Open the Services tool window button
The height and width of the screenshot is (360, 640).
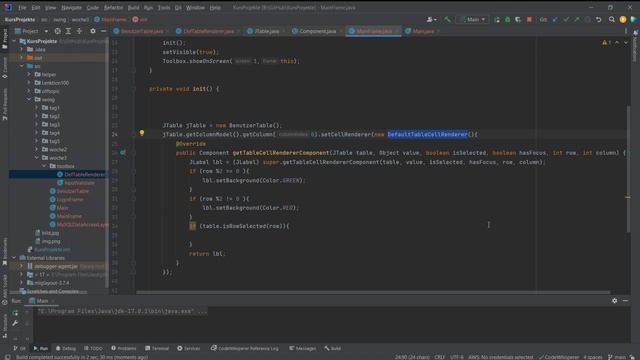(x=189, y=349)
